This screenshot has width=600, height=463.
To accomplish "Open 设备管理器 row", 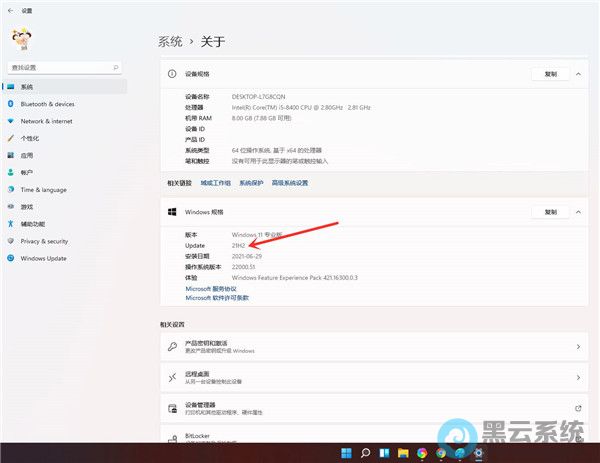I will pyautogui.click(x=374, y=409).
